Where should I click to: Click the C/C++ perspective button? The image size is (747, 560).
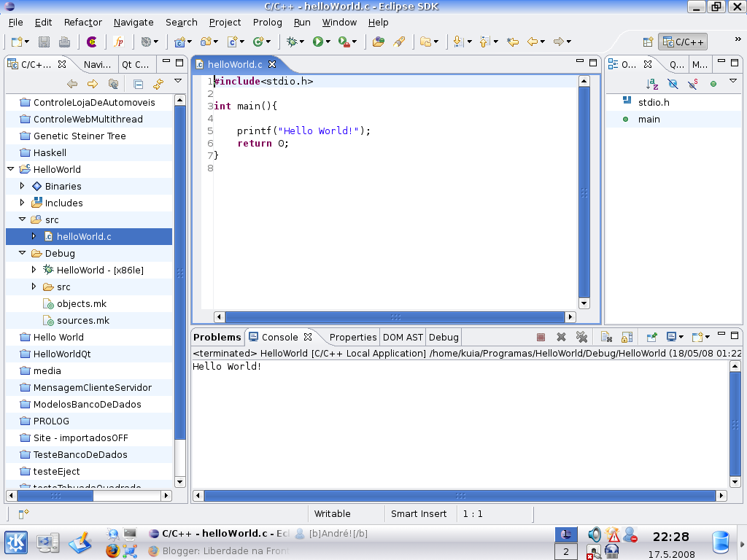[683, 42]
